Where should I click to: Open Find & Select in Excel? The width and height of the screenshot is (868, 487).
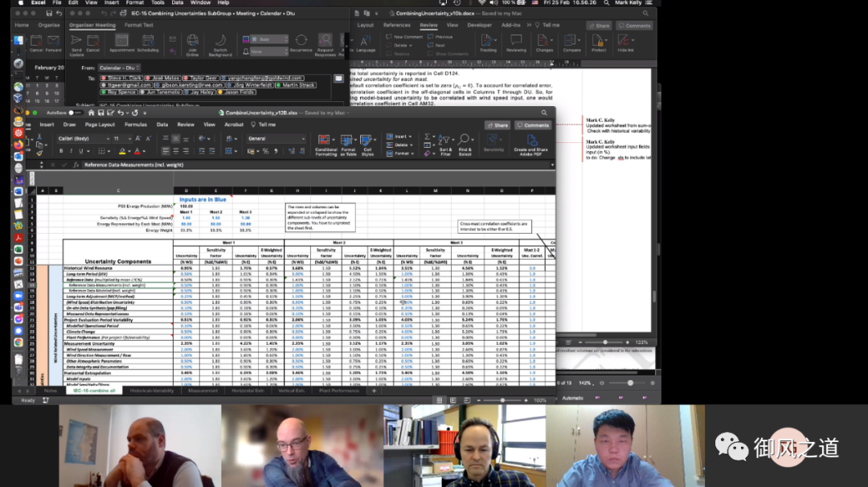click(x=465, y=145)
